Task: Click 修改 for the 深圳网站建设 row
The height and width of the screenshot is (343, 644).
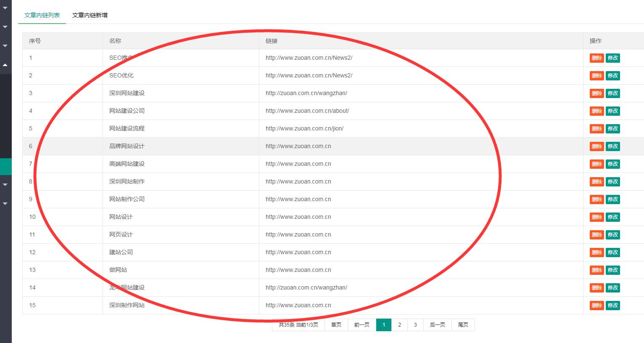Action: pyautogui.click(x=612, y=93)
